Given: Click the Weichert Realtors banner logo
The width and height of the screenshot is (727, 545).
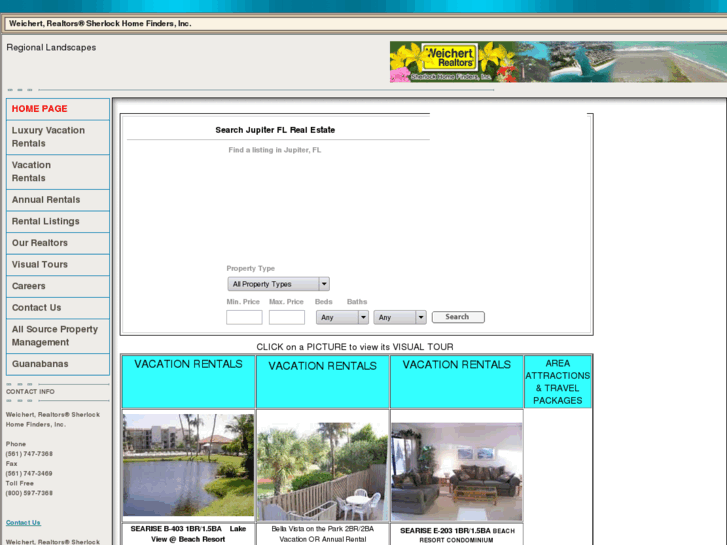Looking at the screenshot, I should (449, 57).
